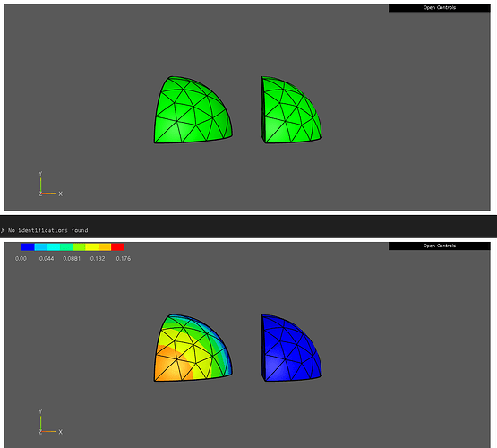Open Controls in the upper mesh viewer

click(440, 7)
